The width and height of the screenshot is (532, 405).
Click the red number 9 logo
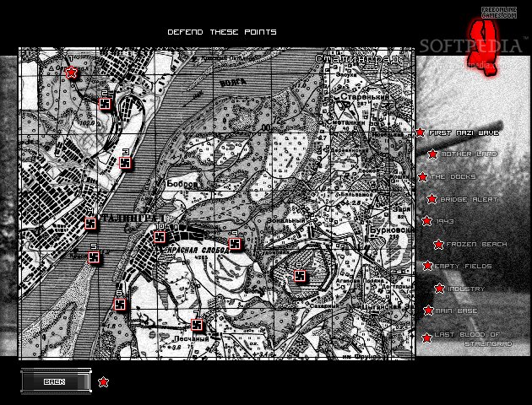(x=483, y=46)
